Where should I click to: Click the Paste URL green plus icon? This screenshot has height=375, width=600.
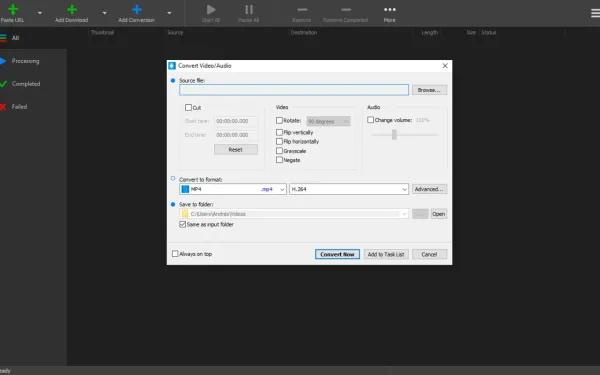click(x=13, y=9)
